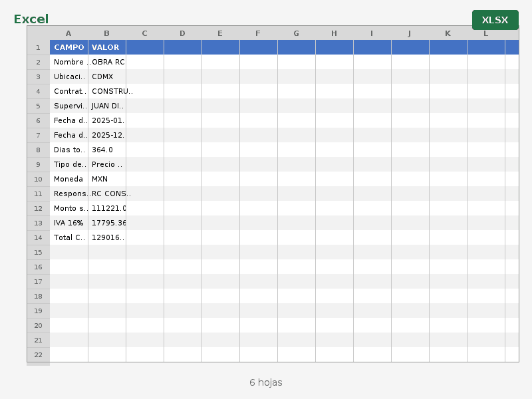Click row 1 number header
532x399 pixels.
tap(38, 47)
